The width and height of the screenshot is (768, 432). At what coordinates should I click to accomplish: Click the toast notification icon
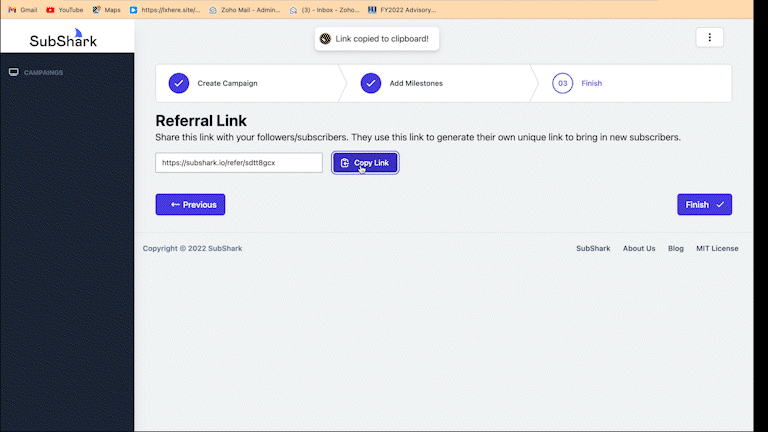325,39
